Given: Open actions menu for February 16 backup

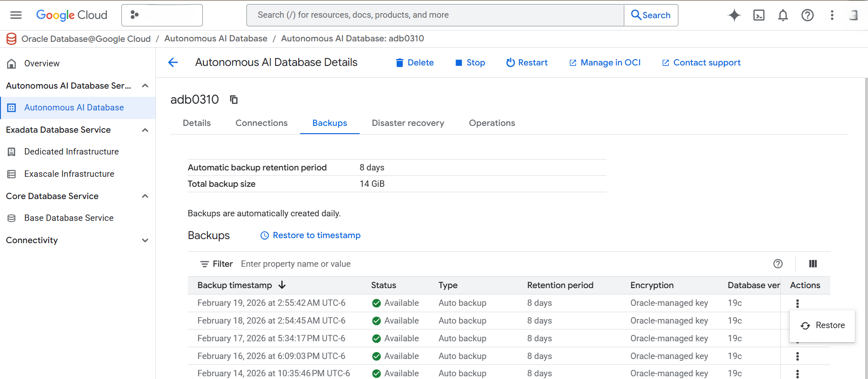Looking at the screenshot, I should point(797,356).
